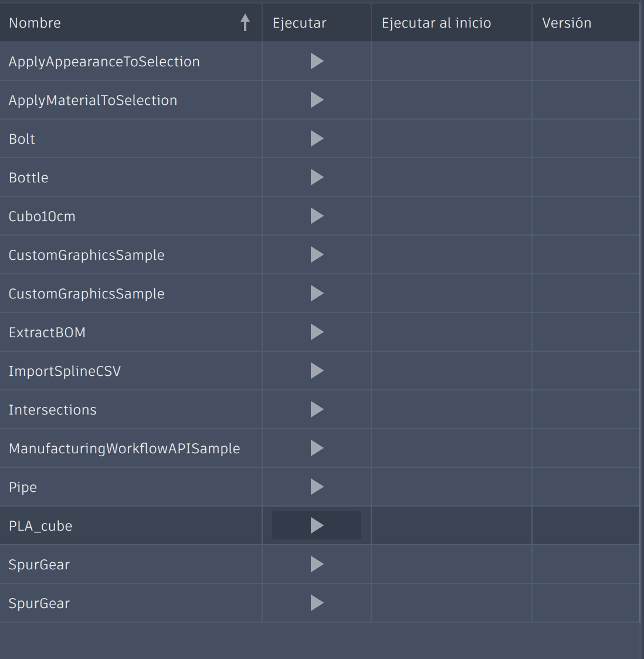Screen dimensions: 644x659
Task: Click the play icon for Bolt
Action: (317, 138)
